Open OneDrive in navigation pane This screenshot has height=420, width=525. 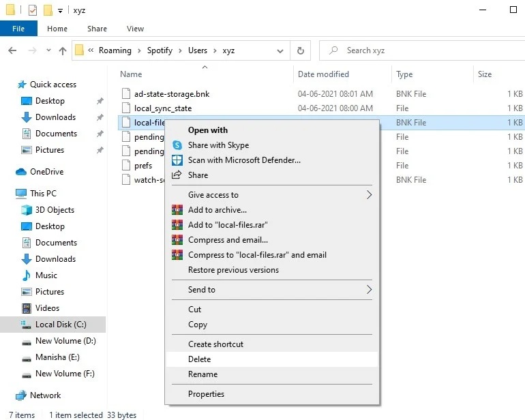(46, 172)
